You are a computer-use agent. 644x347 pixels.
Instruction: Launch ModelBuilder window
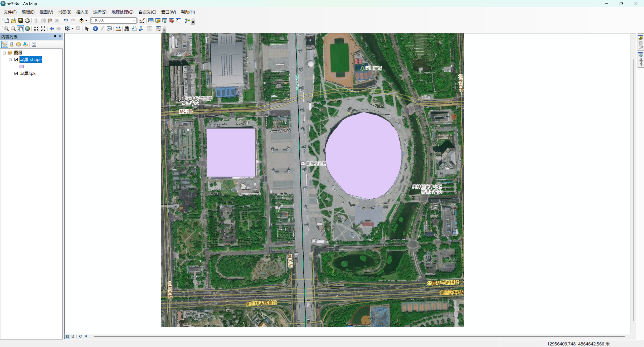187,20
